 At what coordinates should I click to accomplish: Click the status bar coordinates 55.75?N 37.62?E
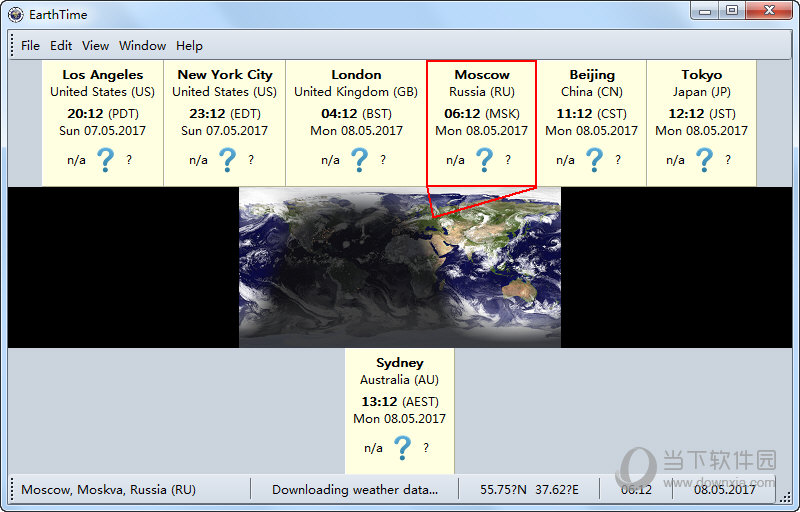(x=530, y=490)
